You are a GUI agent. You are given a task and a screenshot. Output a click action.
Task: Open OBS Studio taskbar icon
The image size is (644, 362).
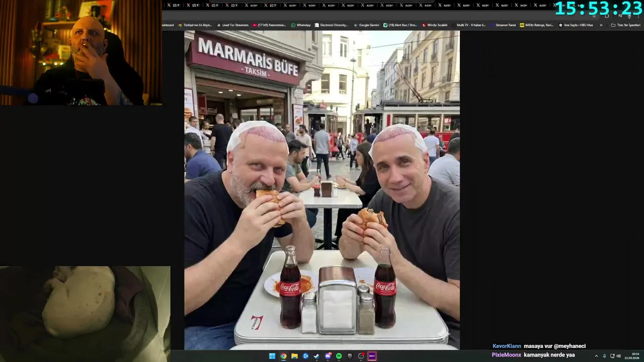[x=361, y=356]
